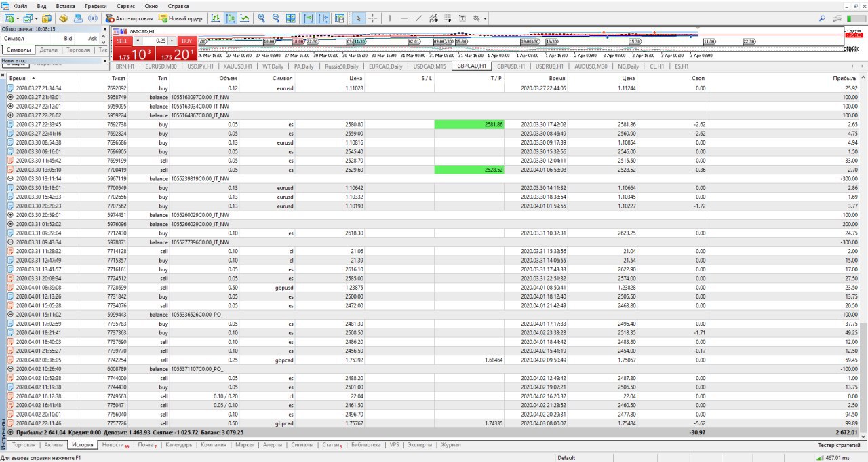Open the Сервис menu
The image size is (868, 462).
(125, 5)
